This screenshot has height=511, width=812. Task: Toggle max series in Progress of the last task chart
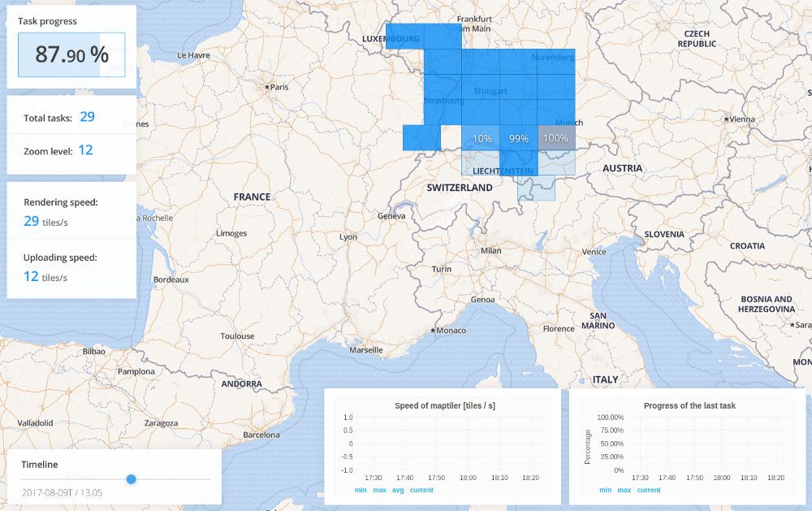coord(624,490)
